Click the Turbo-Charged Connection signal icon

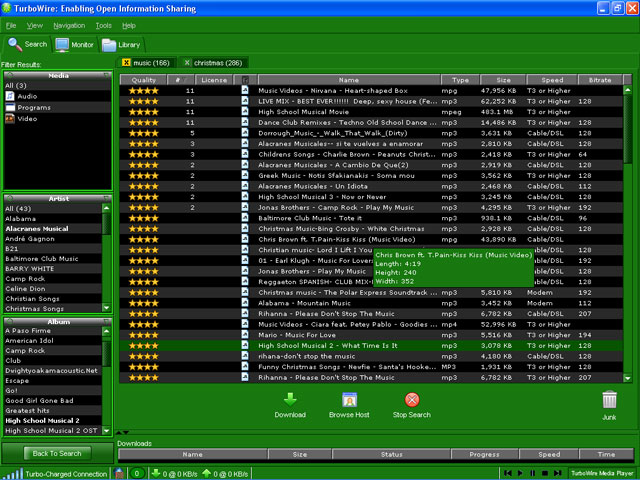tap(13, 472)
